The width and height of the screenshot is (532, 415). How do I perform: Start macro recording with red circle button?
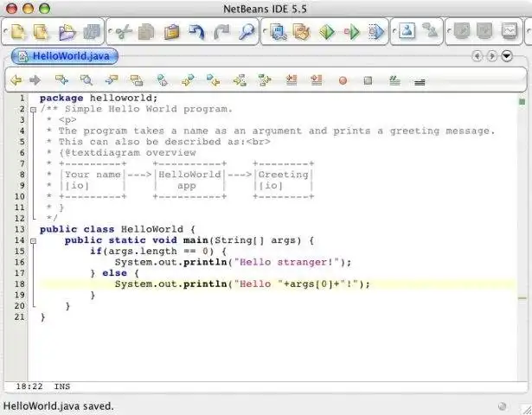(343, 80)
